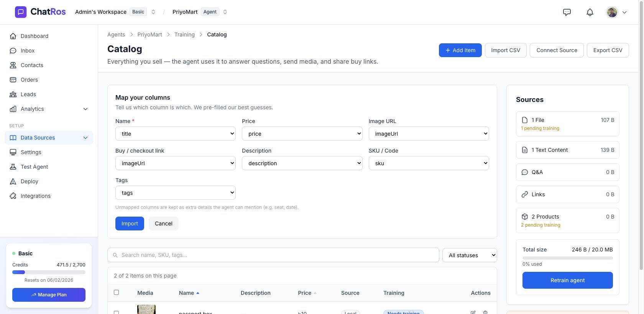Open the Name column mapping dropdown
The image size is (644, 314).
coord(176,134)
